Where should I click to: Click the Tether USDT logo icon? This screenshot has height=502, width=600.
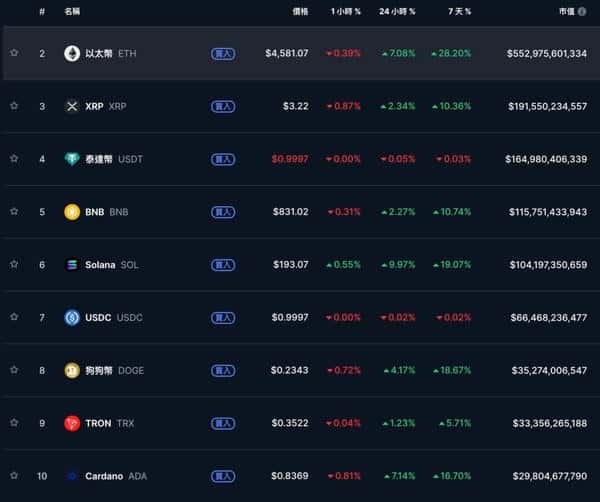coord(72,159)
